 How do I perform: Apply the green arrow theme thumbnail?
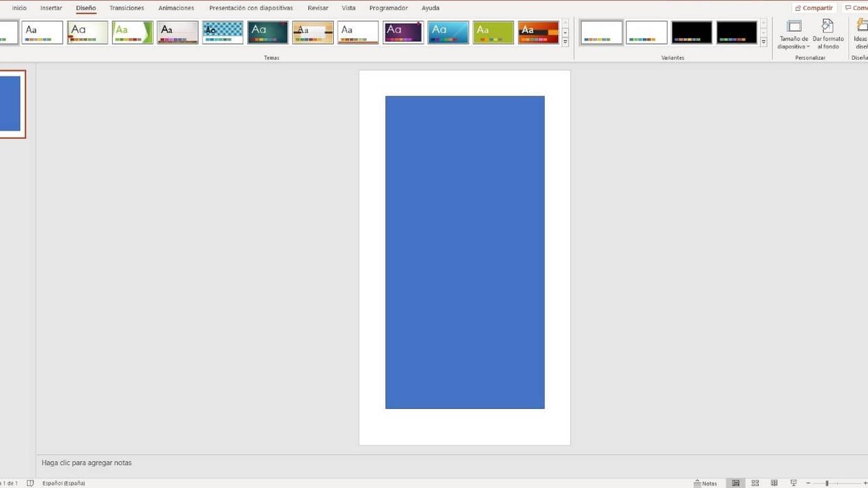click(x=132, y=33)
